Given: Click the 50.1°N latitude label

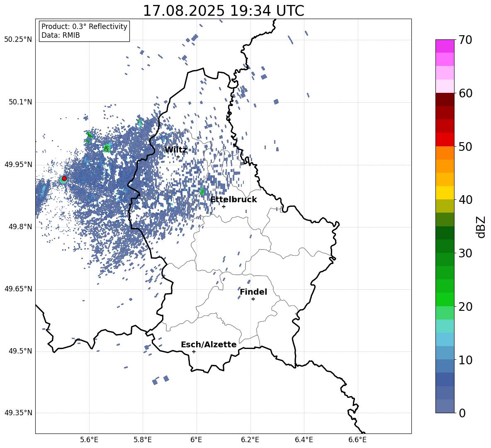Looking at the screenshot, I should point(20,102).
